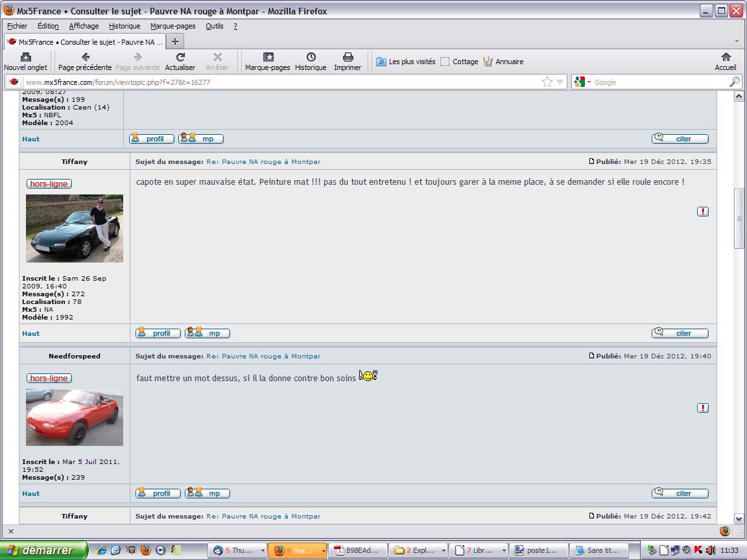Click Haut link under Tiffany's post
747x560 pixels.
click(31, 333)
